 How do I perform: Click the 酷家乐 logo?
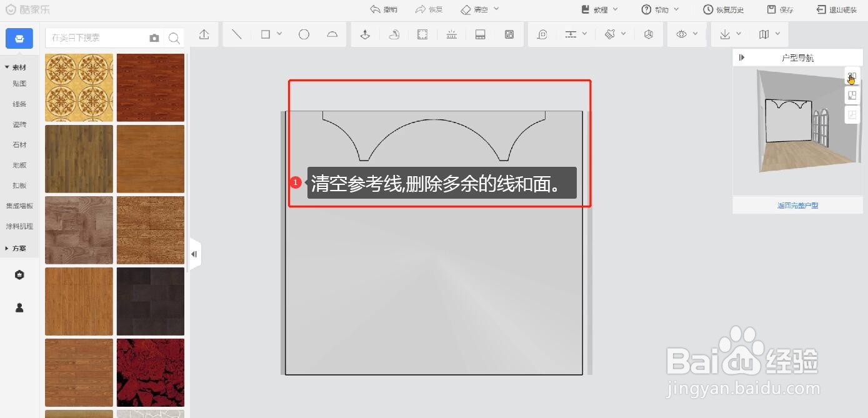(27, 9)
